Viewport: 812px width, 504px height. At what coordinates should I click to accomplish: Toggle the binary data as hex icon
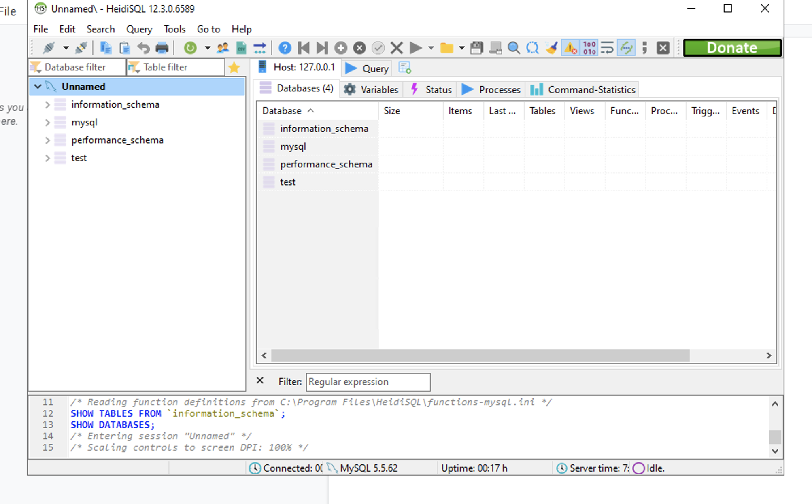click(589, 47)
